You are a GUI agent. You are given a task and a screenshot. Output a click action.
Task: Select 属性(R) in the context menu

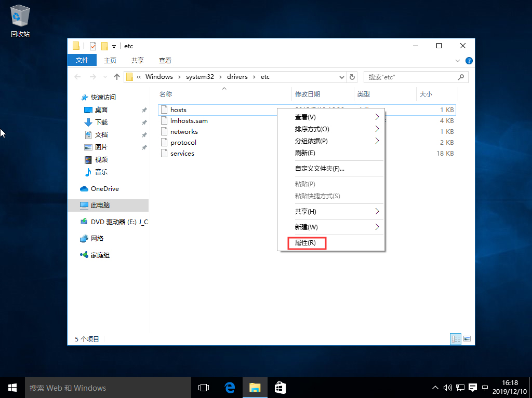pos(307,242)
